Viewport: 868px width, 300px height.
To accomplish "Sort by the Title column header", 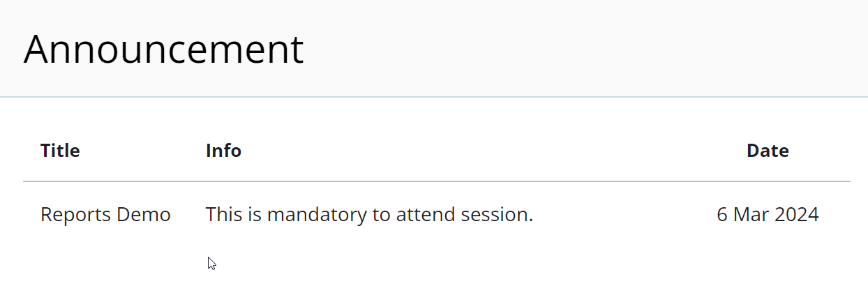I will click(x=60, y=151).
